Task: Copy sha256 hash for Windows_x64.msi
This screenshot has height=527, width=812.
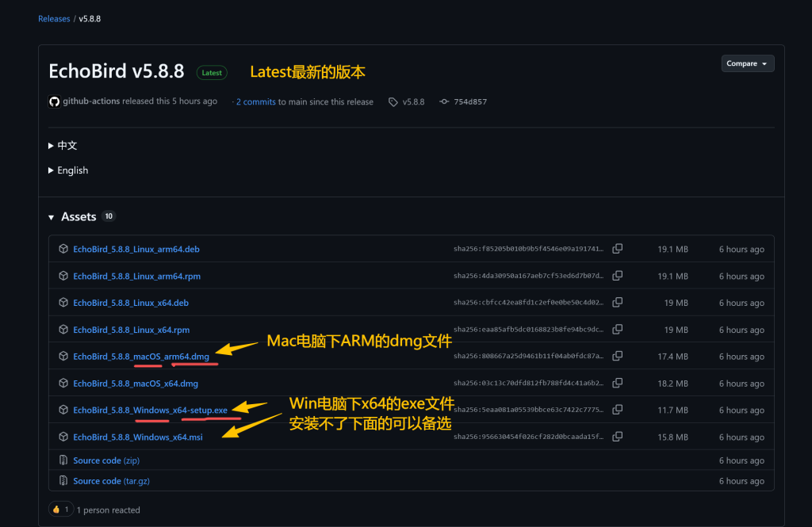Action: [x=617, y=437]
